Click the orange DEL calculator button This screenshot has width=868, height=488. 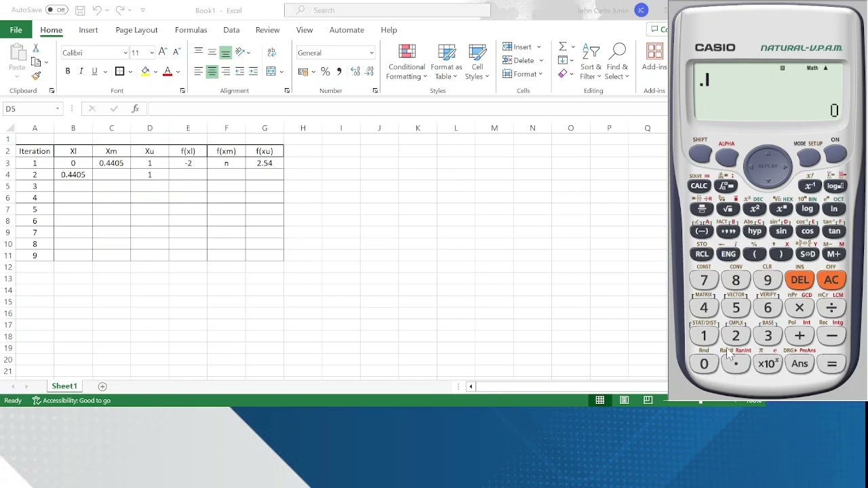pyautogui.click(x=800, y=280)
